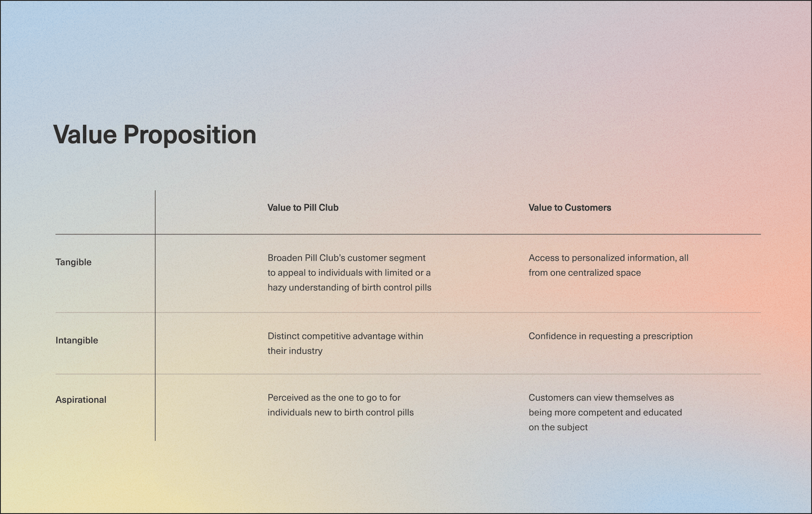Screen dimensions: 812x514
Task: Click the line "from one centralized space"
Action: tap(584, 273)
